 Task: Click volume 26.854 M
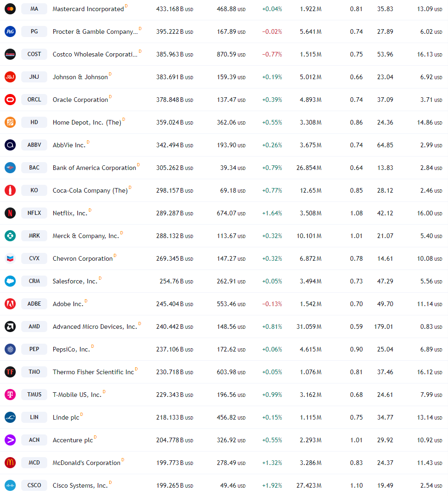(309, 168)
